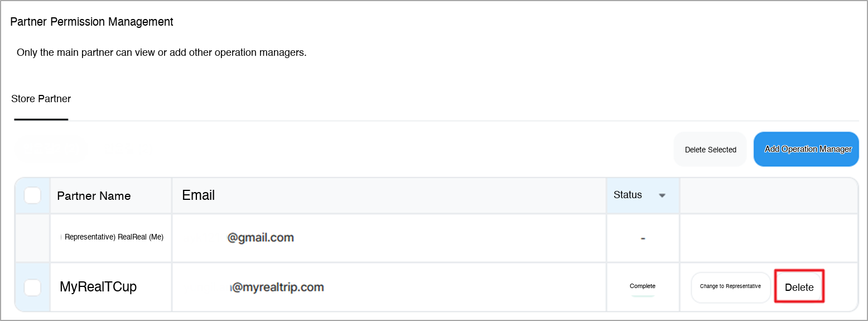Click the MyRealTCup partner name
This screenshot has width=868, height=321.
pos(98,287)
